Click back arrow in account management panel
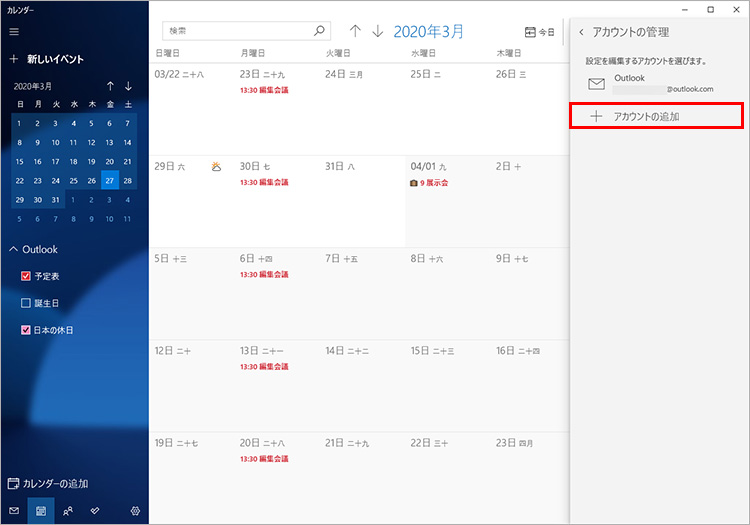 (x=581, y=32)
